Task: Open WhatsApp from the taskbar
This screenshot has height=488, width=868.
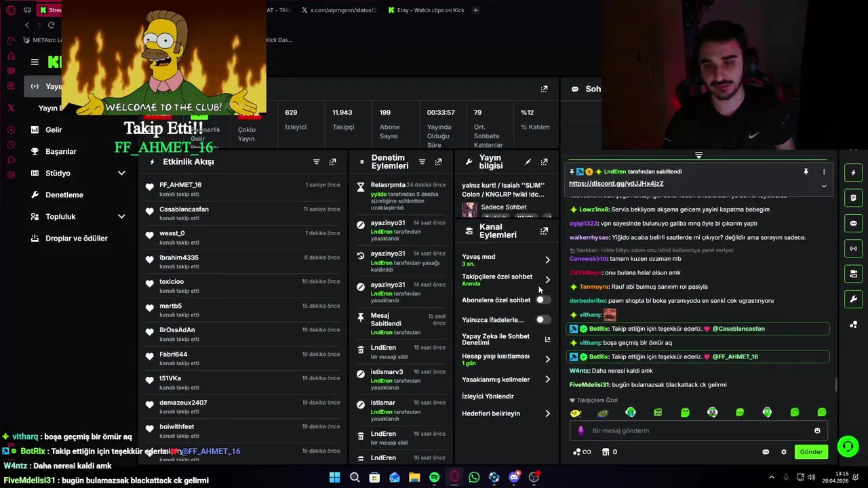Action: click(474, 477)
